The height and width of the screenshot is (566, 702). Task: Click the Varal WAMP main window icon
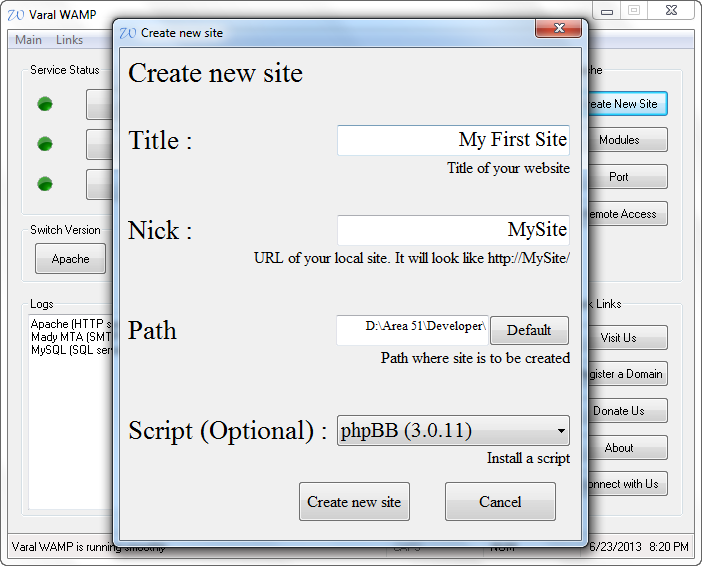(x=16, y=13)
